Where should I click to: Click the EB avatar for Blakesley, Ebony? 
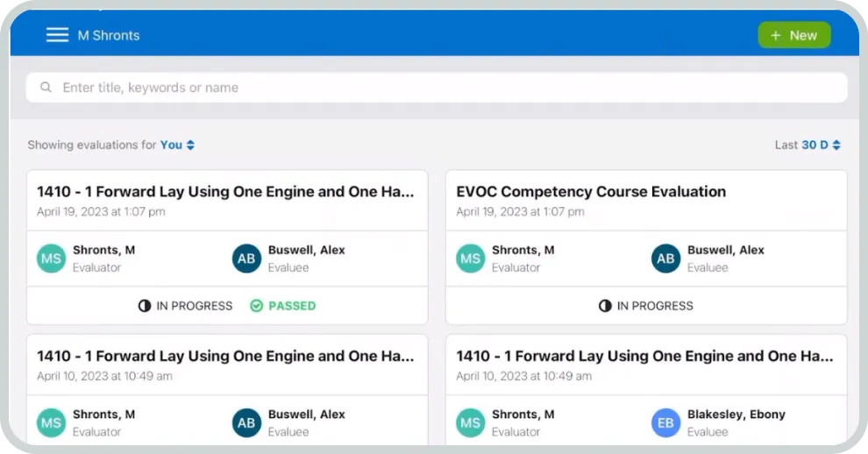[x=665, y=422]
